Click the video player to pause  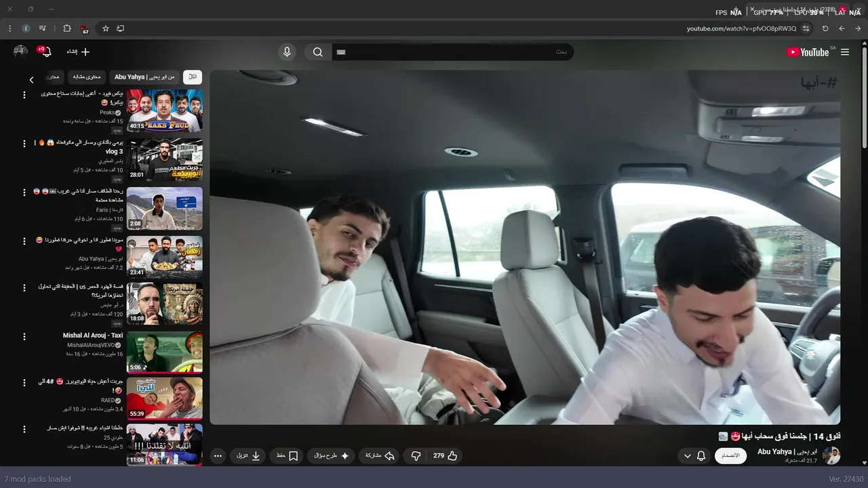[x=525, y=247]
